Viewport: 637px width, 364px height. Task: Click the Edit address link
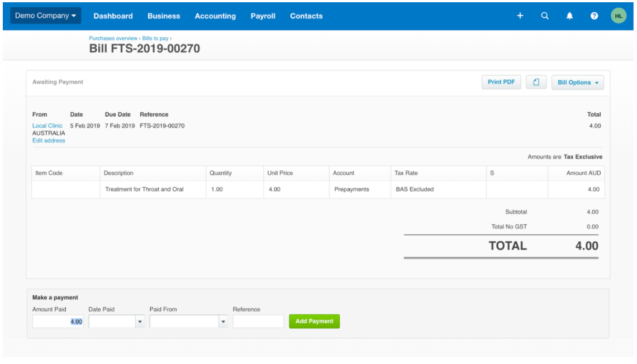[49, 141]
